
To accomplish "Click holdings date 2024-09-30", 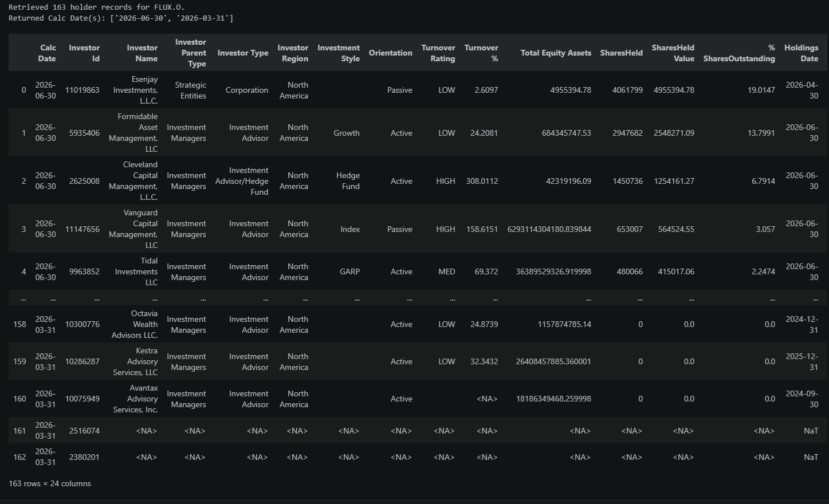I will point(802,399).
